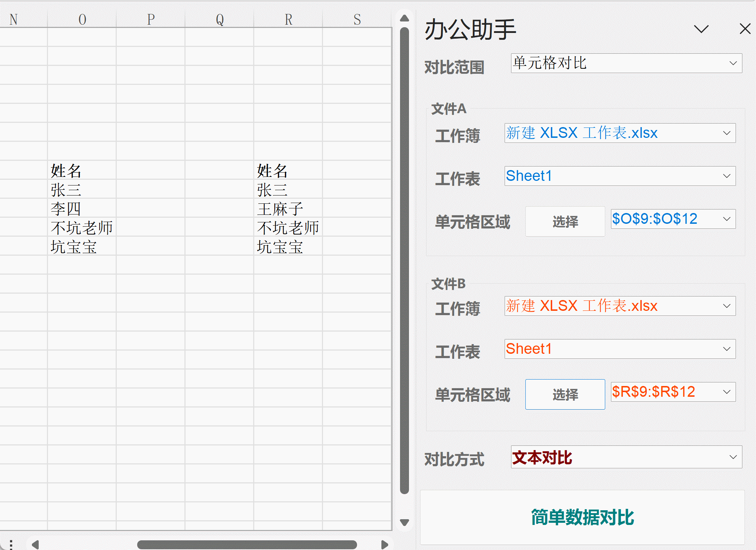Click the vertical scrollbar thumb
Screen dimensions: 756x550
[404, 260]
